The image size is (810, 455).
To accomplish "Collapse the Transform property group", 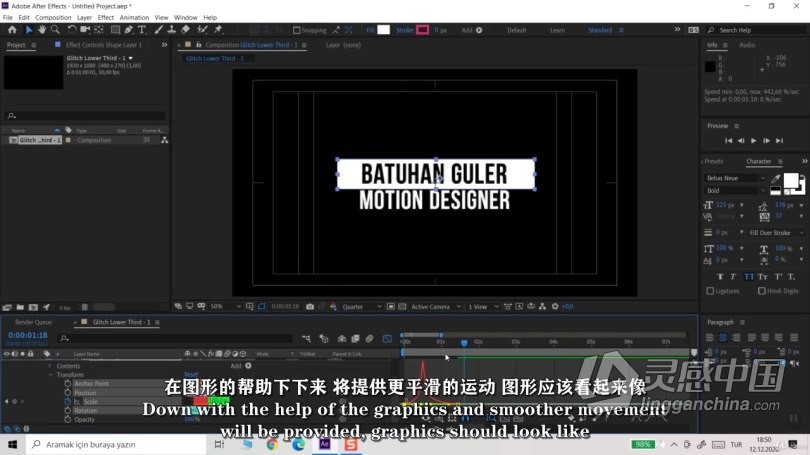I will point(51,375).
